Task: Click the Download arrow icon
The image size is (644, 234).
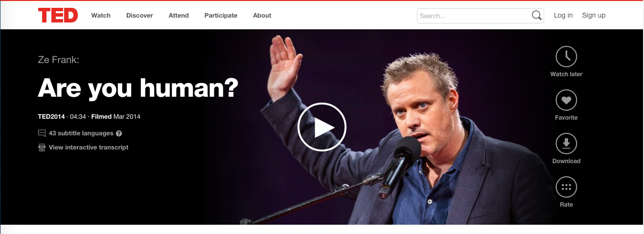Action: 566,143
